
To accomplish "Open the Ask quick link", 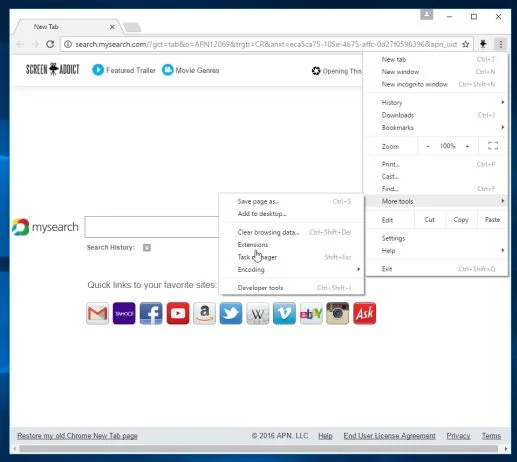I will (x=365, y=313).
